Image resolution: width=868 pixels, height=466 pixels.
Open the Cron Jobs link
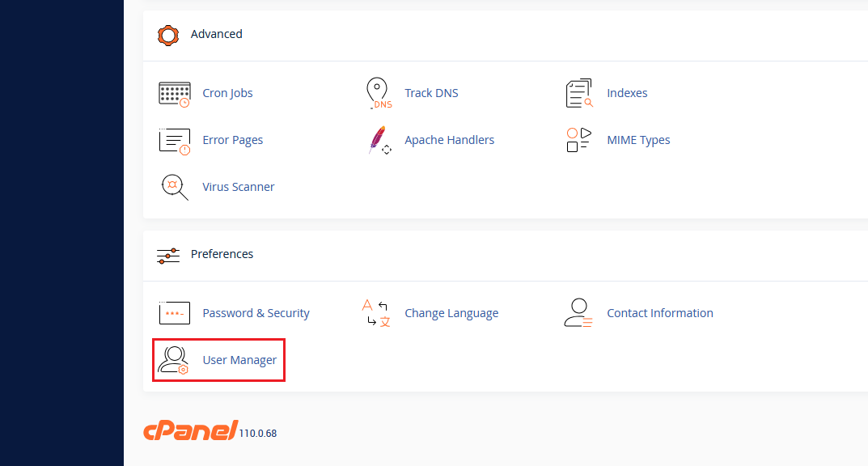tap(227, 93)
